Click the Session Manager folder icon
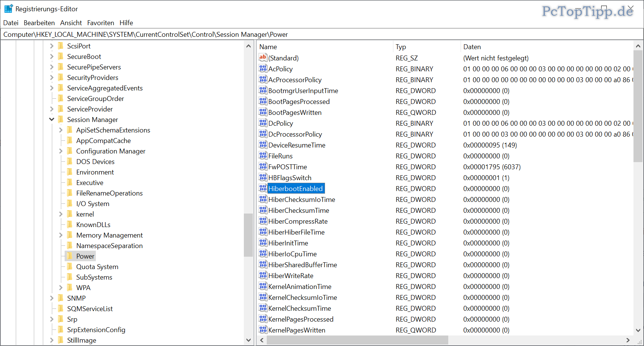Viewport: 644px width, 346px height. pyautogui.click(x=60, y=119)
